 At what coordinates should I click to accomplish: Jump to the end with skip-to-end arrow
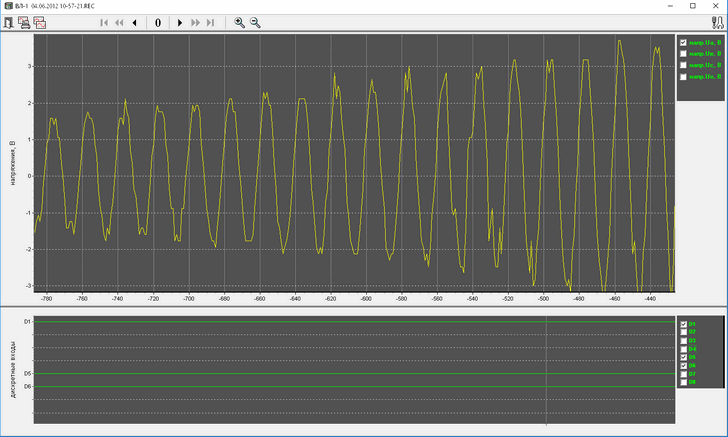210,22
